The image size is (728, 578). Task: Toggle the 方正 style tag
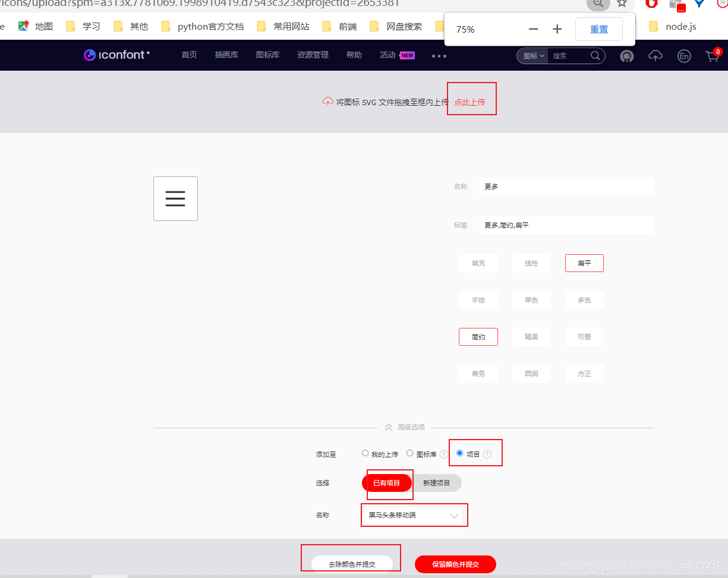[584, 374]
